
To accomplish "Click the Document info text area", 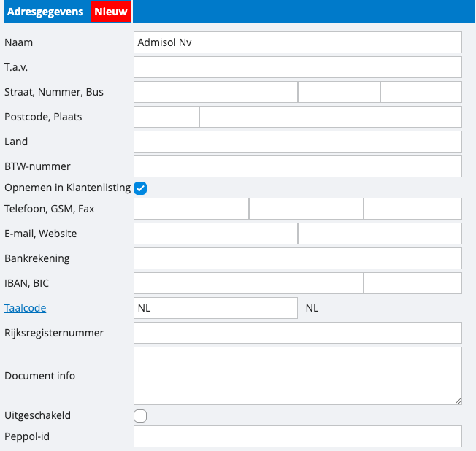I will [298, 375].
